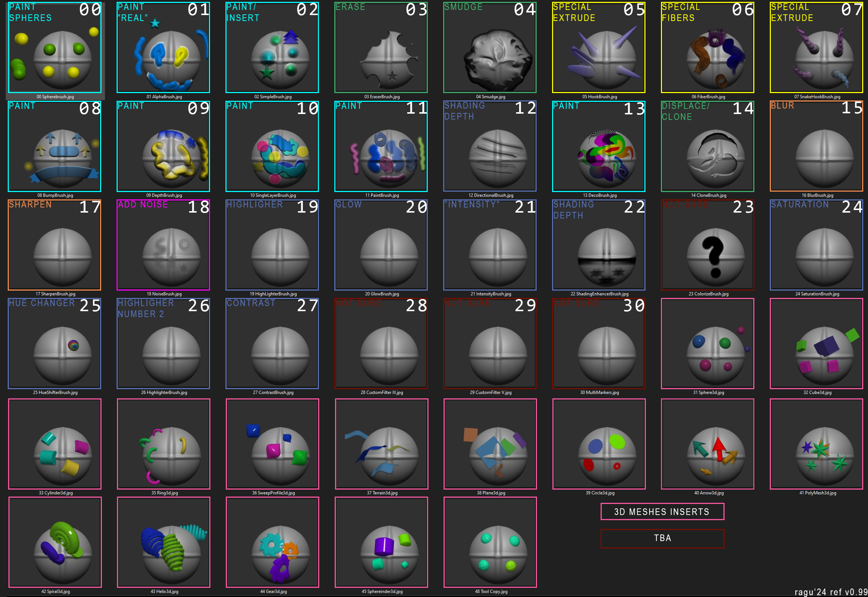Select the 35 Ring3d mesh icon
The width and height of the screenshot is (868, 597).
tap(163, 444)
